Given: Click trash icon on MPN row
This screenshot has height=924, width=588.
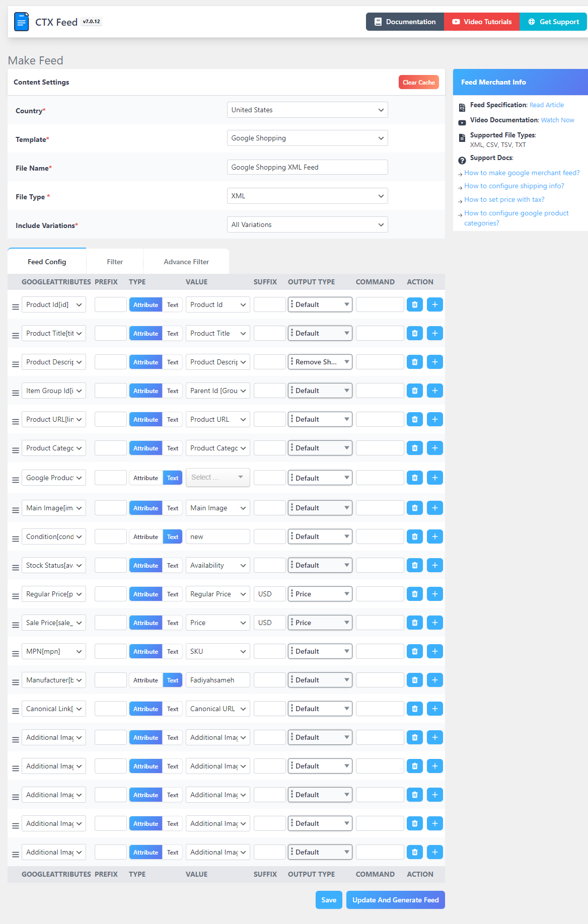Looking at the screenshot, I should [x=414, y=651].
